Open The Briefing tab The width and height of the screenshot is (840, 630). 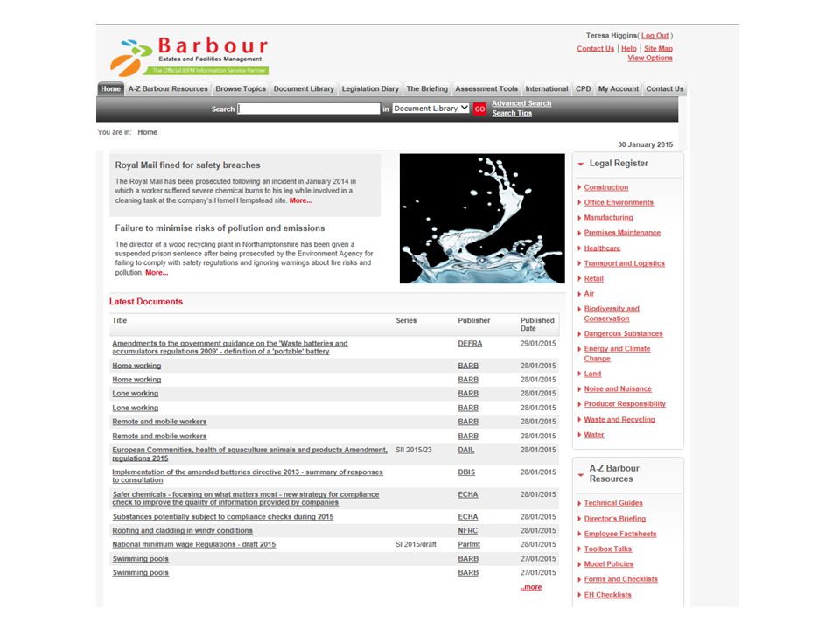(427, 89)
